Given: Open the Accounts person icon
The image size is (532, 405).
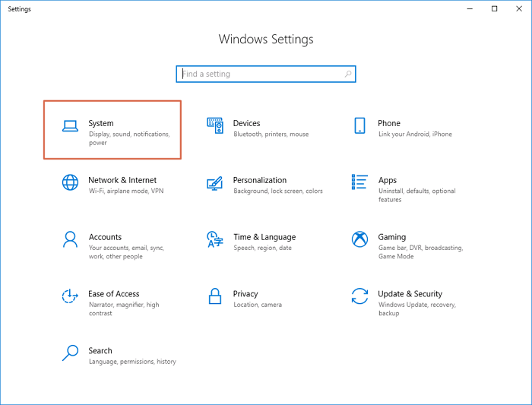Looking at the screenshot, I should click(x=70, y=239).
